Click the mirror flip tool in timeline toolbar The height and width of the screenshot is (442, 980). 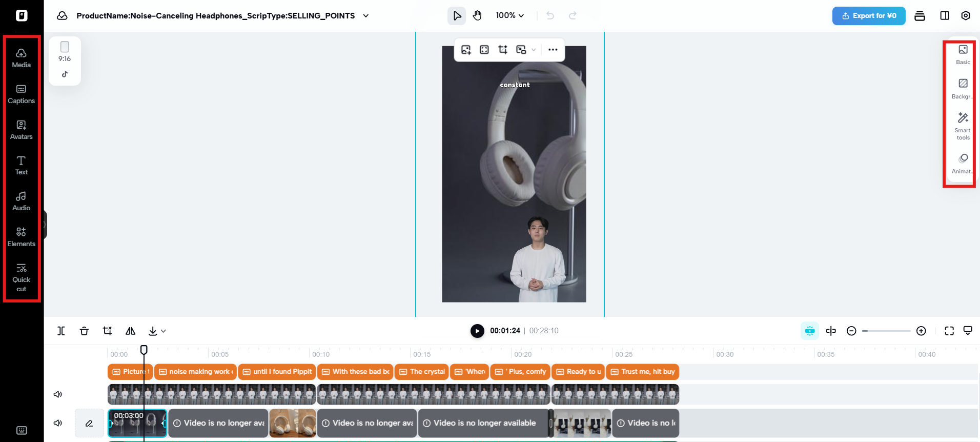pyautogui.click(x=130, y=331)
